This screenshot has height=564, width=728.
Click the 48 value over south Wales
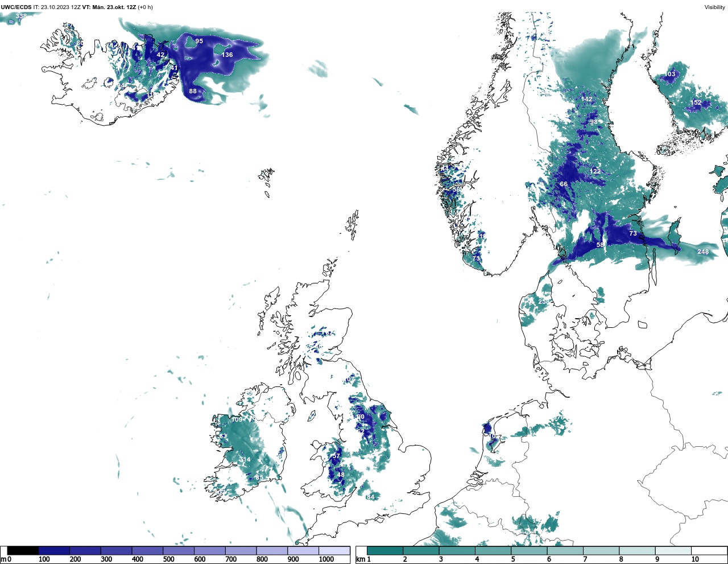point(341,475)
